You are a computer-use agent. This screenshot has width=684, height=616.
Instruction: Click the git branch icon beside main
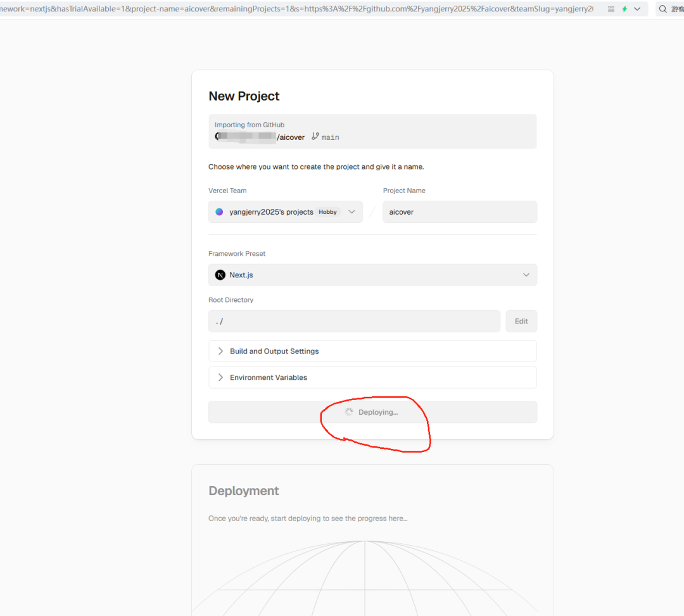tap(315, 137)
